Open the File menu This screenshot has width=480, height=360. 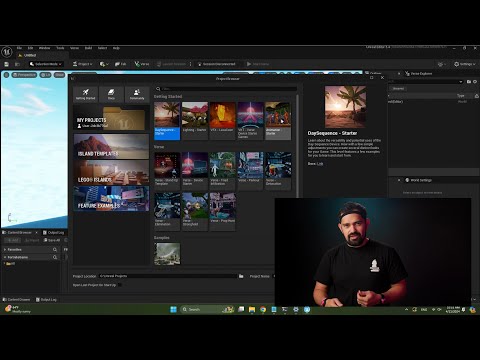point(19,48)
